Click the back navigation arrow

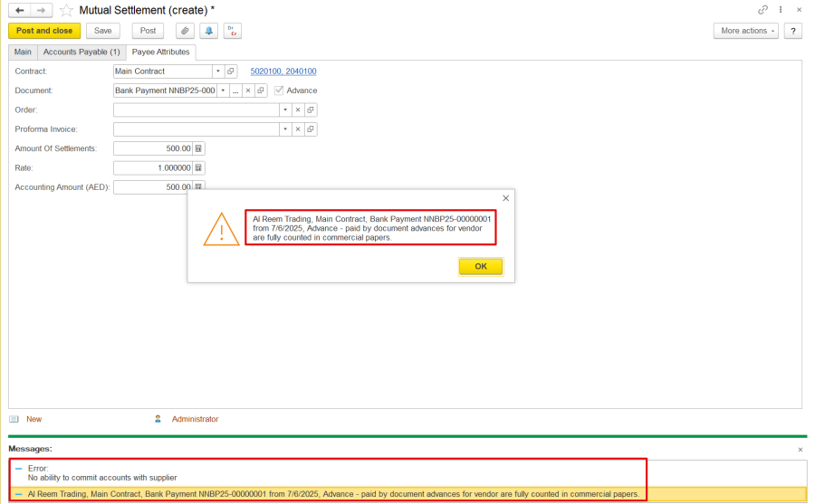click(20, 10)
